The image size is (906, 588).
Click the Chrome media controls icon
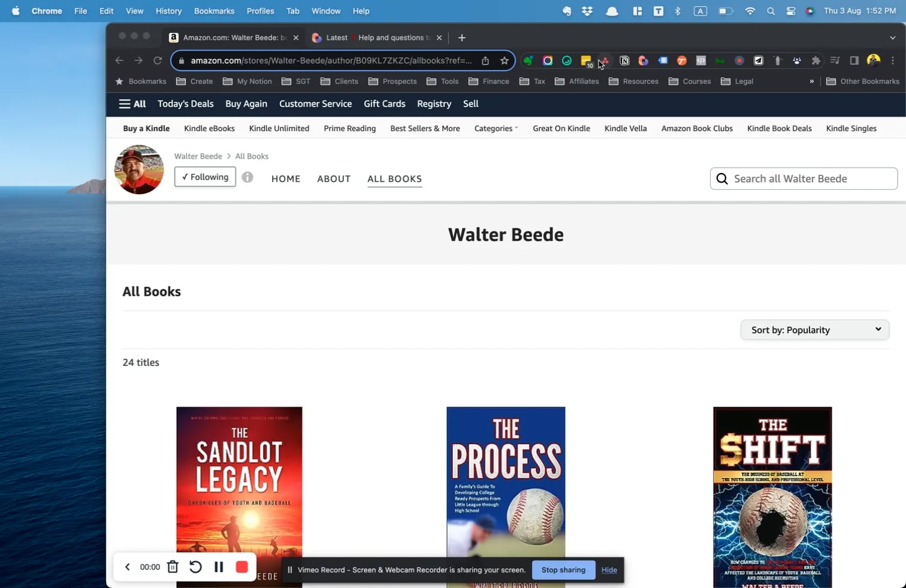click(x=835, y=60)
